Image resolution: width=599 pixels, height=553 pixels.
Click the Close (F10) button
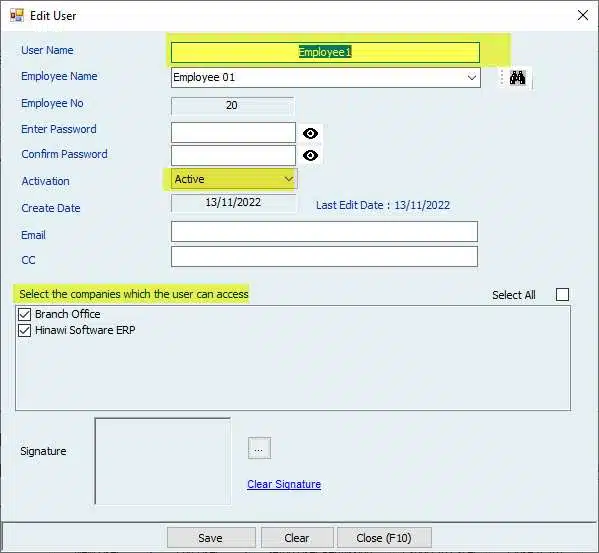tap(384, 538)
